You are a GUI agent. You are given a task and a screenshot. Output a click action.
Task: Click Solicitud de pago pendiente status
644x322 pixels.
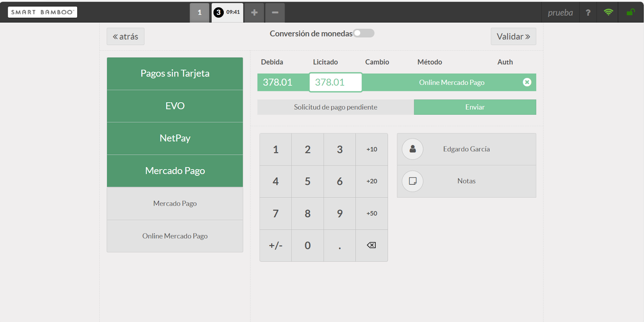click(336, 107)
